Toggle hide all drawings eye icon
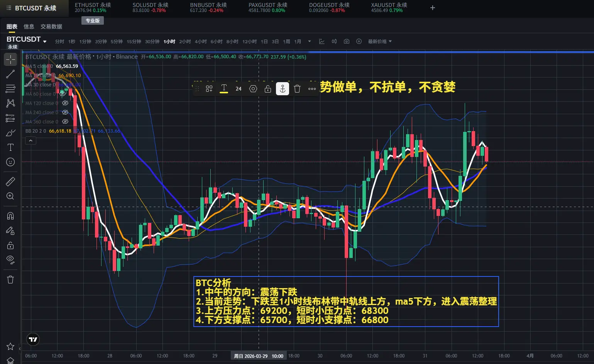The height and width of the screenshot is (364, 594). [x=10, y=260]
